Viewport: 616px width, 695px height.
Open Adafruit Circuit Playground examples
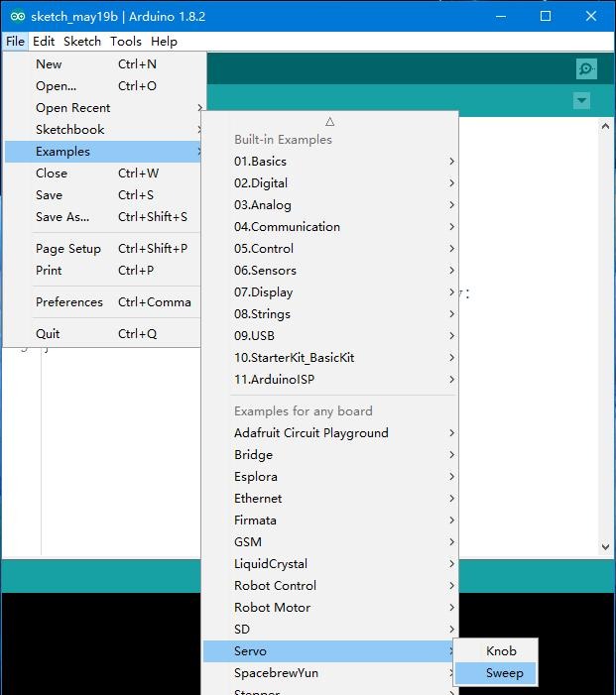coord(330,432)
